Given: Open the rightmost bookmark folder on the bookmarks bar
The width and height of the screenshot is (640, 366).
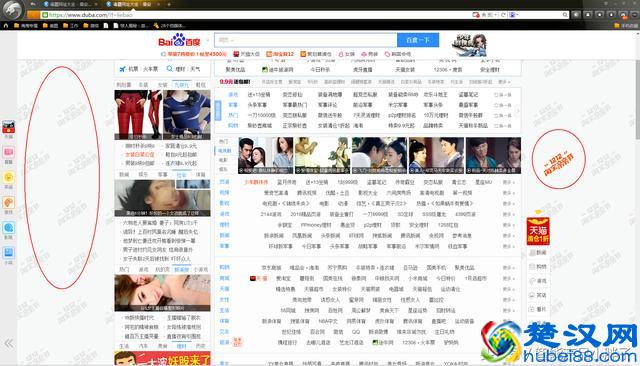Looking at the screenshot, I should pos(626,25).
